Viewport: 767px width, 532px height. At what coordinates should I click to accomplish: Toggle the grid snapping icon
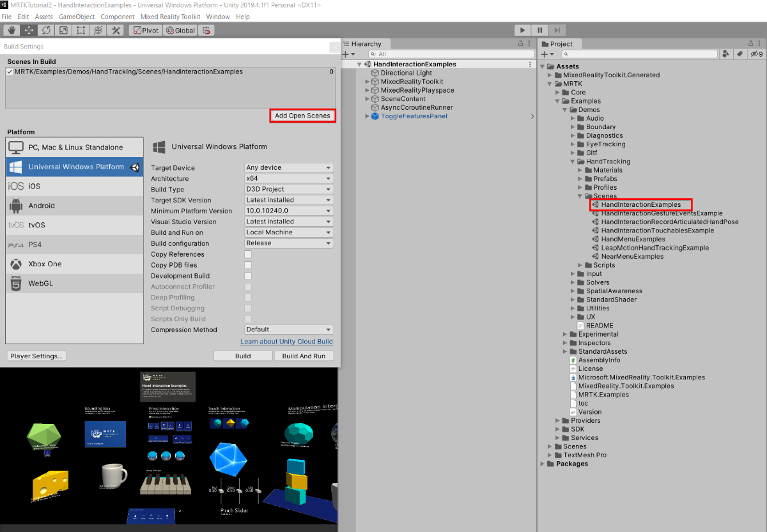(206, 30)
